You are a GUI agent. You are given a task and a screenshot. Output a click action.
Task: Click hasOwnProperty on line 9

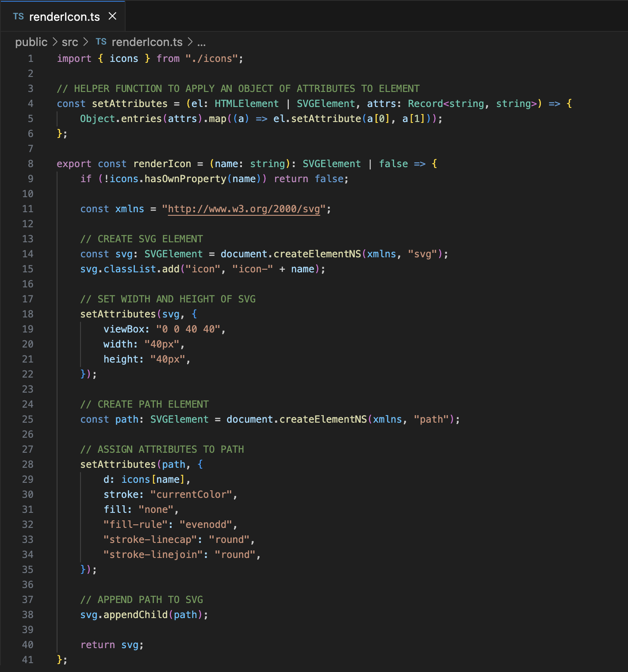(x=185, y=179)
